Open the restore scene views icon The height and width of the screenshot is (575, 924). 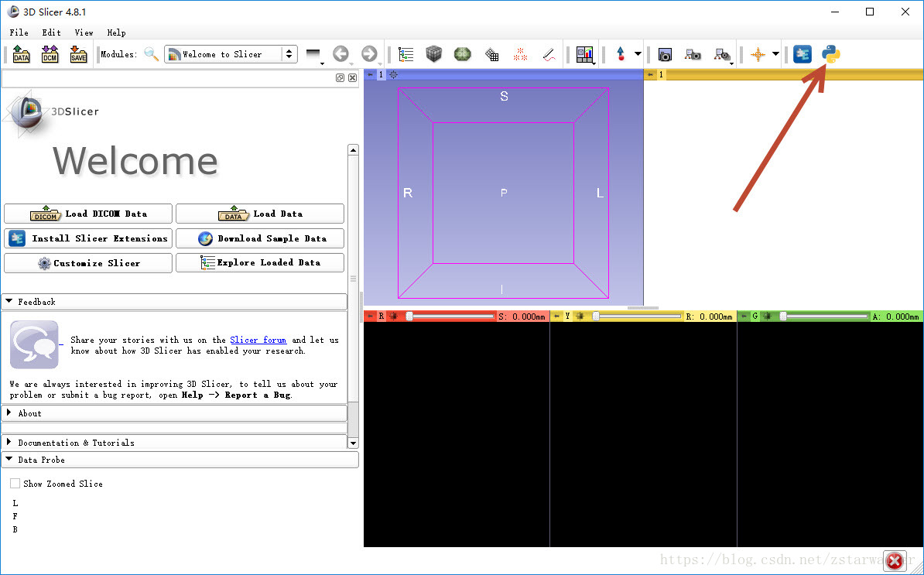click(x=723, y=55)
